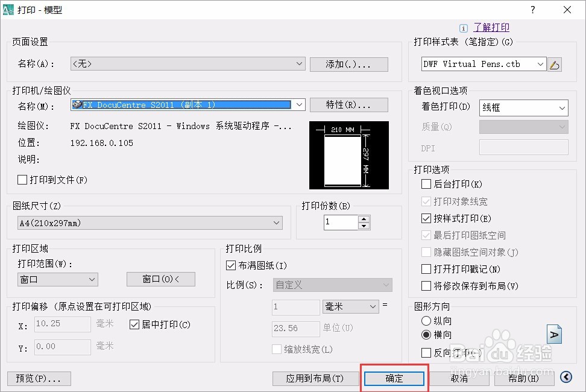586x392 pixels.
Task: Click the 确定 button
Action: click(x=394, y=379)
